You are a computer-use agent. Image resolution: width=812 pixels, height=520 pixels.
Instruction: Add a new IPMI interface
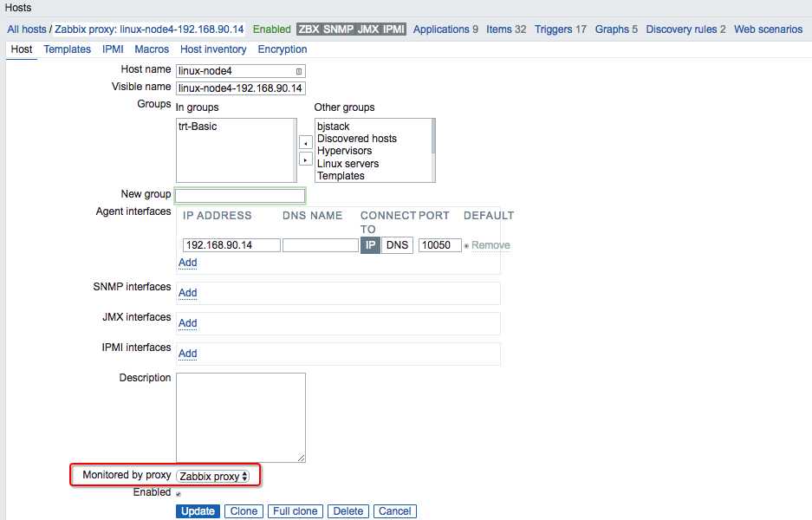pos(187,354)
